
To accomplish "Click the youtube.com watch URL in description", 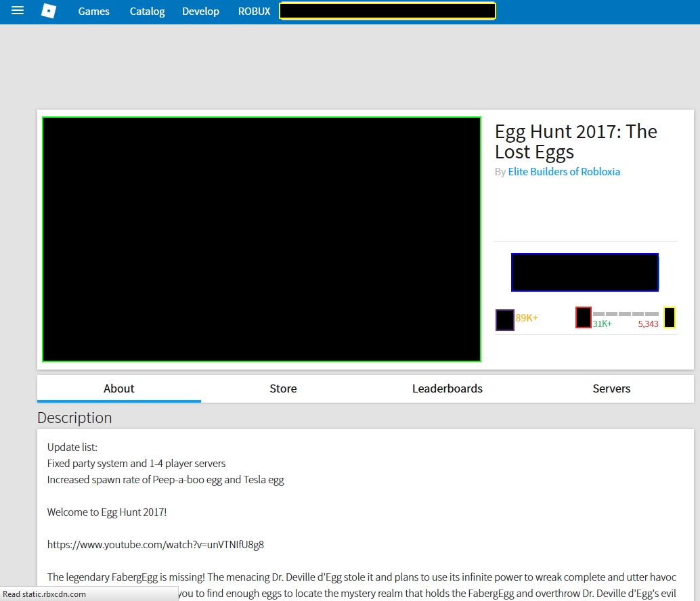I will 155,545.
